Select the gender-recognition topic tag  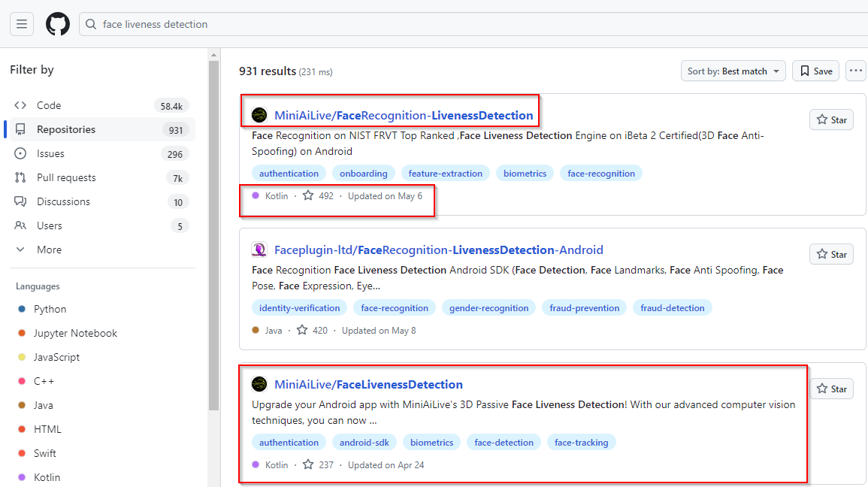(x=488, y=307)
